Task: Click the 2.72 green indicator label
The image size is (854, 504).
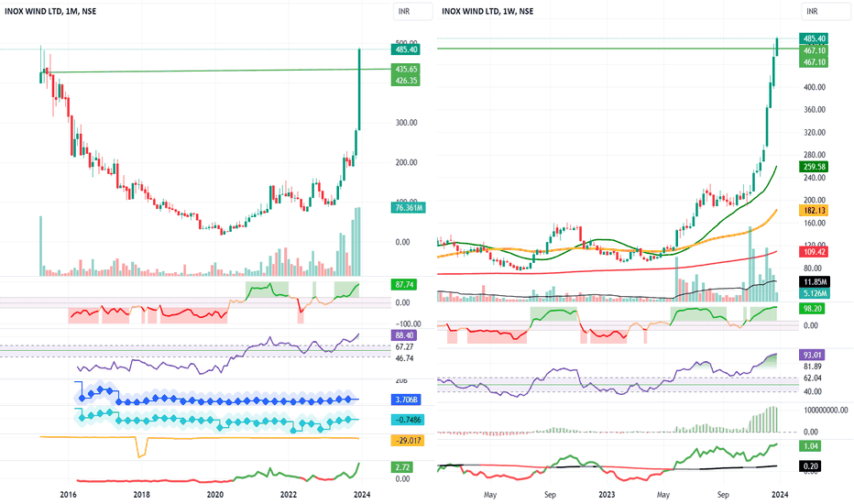Action: (x=402, y=467)
